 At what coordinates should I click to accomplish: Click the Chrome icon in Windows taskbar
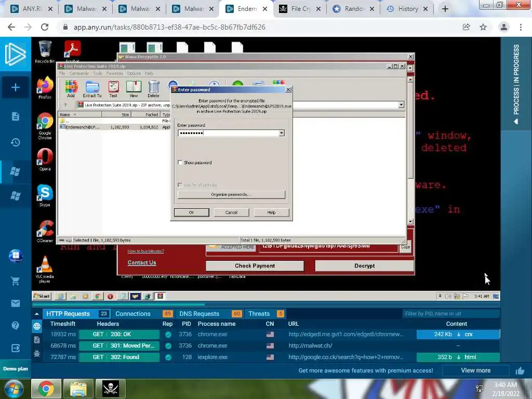[x=46, y=389]
